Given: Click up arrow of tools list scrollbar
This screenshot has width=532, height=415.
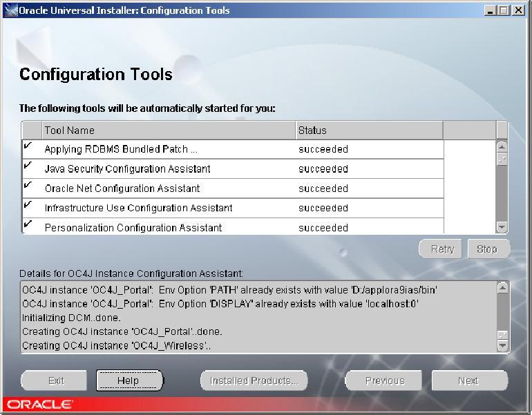Looking at the screenshot, I should (x=502, y=147).
